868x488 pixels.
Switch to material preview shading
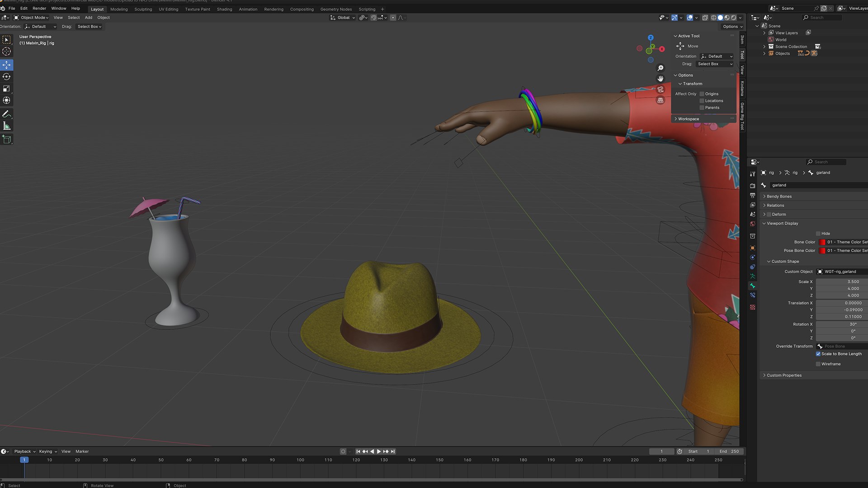[x=727, y=18]
